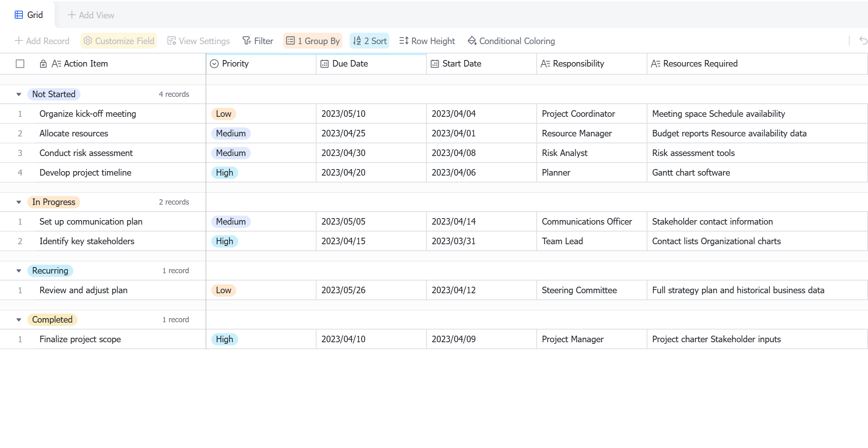
Task: Click the Due Date calendar column icon
Action: [324, 64]
